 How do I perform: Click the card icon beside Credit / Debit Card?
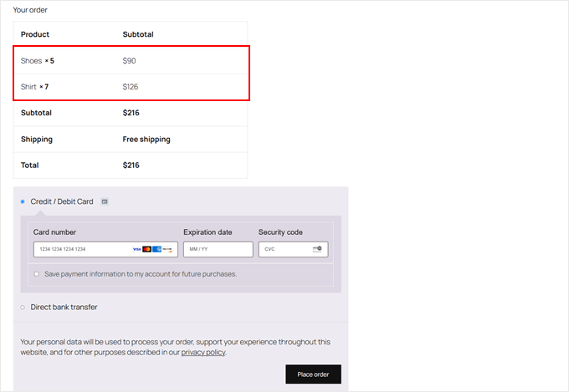point(104,201)
